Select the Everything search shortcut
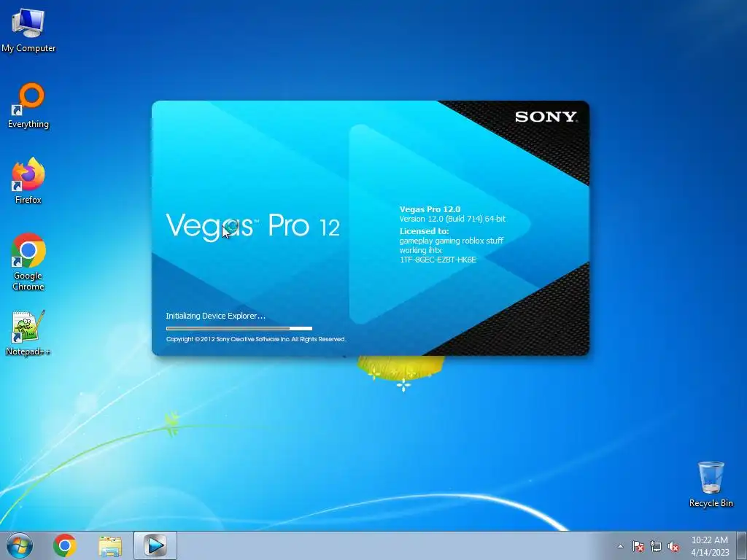 tap(28, 106)
